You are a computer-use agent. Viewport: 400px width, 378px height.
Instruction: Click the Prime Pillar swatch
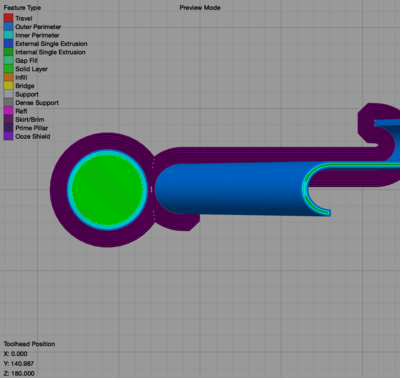point(8,128)
